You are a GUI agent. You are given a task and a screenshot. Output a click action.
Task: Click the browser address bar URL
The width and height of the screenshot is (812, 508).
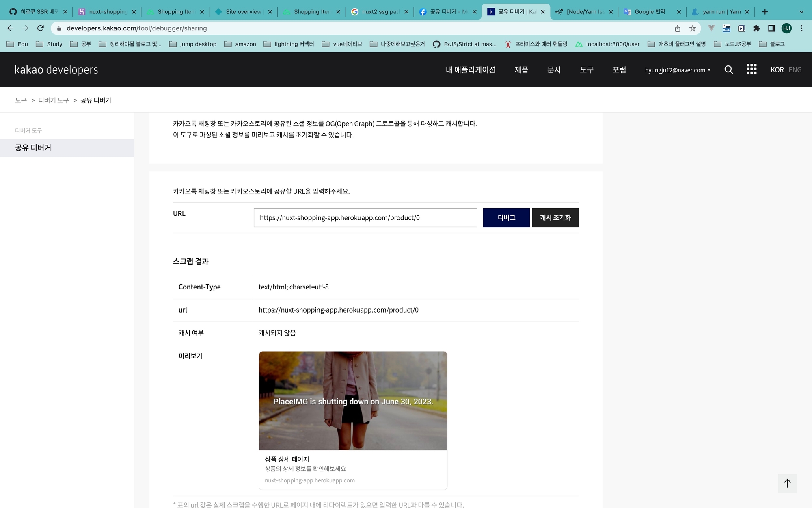tap(137, 28)
